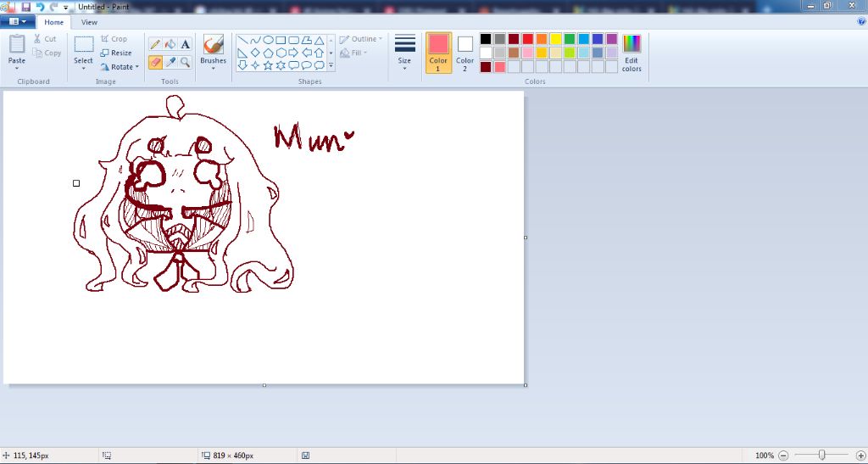The height and width of the screenshot is (464, 868).
Task: Open the Paste dropdown arrow
Action: tap(17, 69)
